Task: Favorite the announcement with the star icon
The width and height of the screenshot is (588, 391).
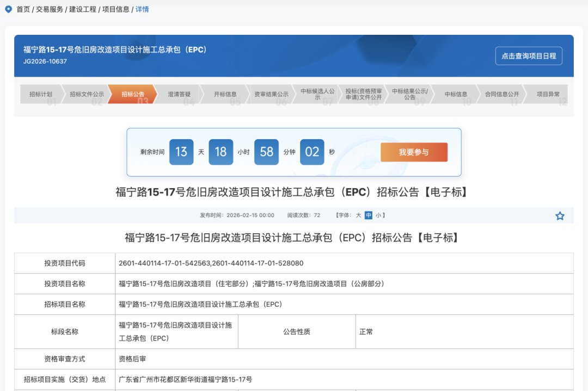Action: pyautogui.click(x=560, y=216)
